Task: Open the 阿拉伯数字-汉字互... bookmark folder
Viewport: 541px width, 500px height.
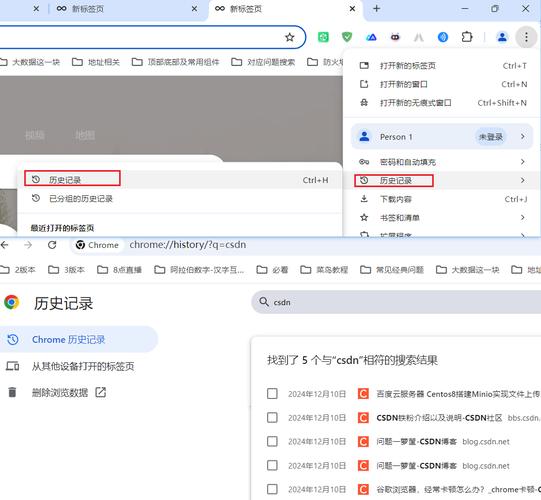Action: (199, 269)
